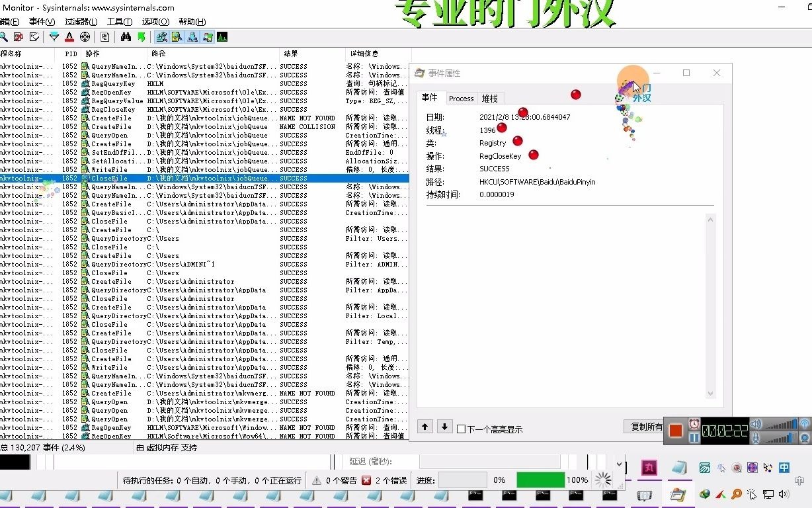812x508 pixels.
Task: Click the Jump To green arrow icon
Action: tap(142, 36)
